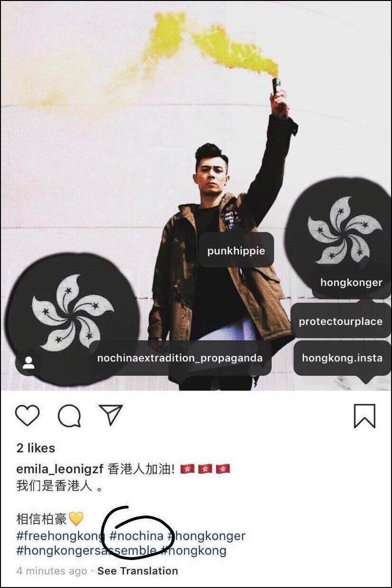Tap the tagged people icon on photo
Viewport: 392px width, 588px height.
click(x=28, y=363)
